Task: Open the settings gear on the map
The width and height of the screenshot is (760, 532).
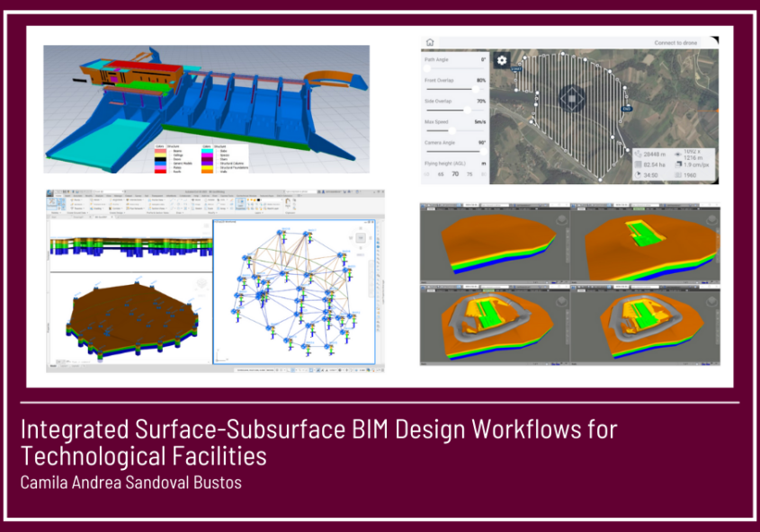Action: click(x=502, y=61)
